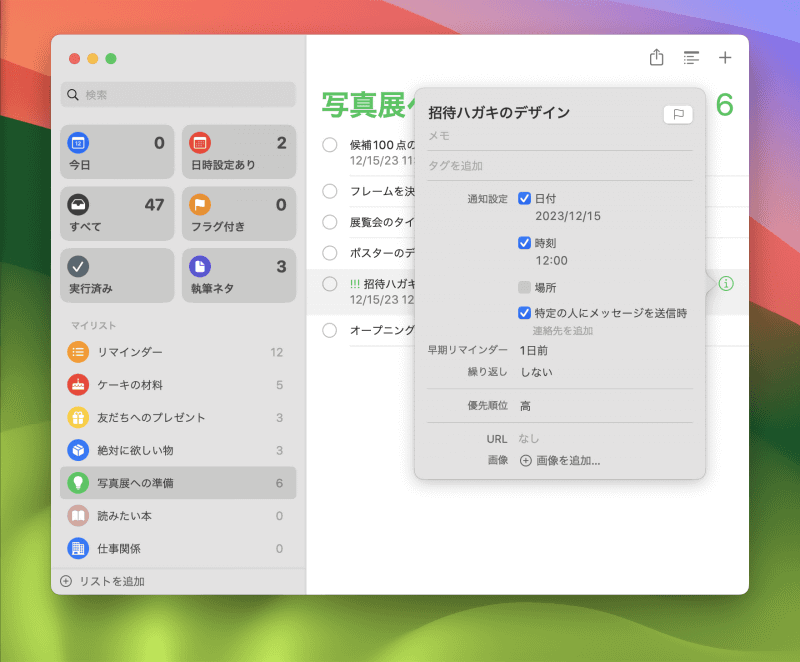Toggle the flag icon on 招待ハガキのデザイン

tap(678, 114)
